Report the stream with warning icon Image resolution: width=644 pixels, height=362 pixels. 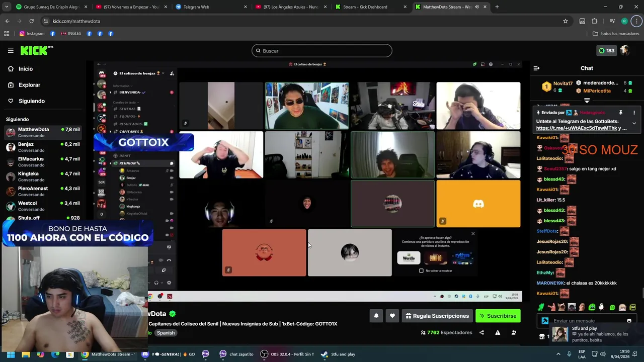tap(498, 332)
